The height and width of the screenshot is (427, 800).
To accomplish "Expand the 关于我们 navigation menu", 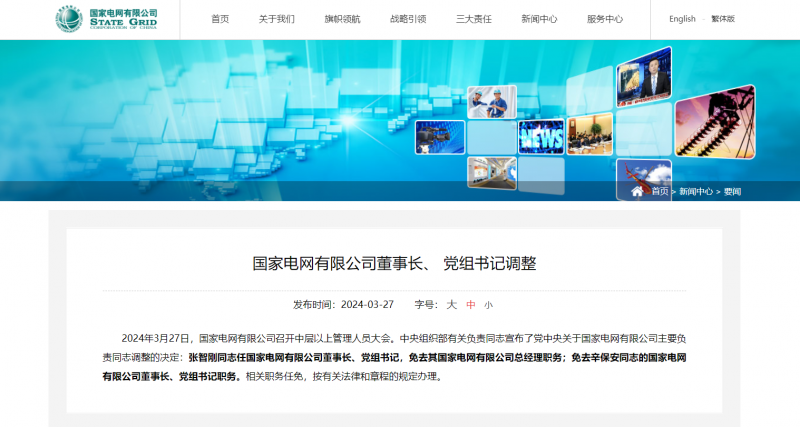I will coord(276,19).
